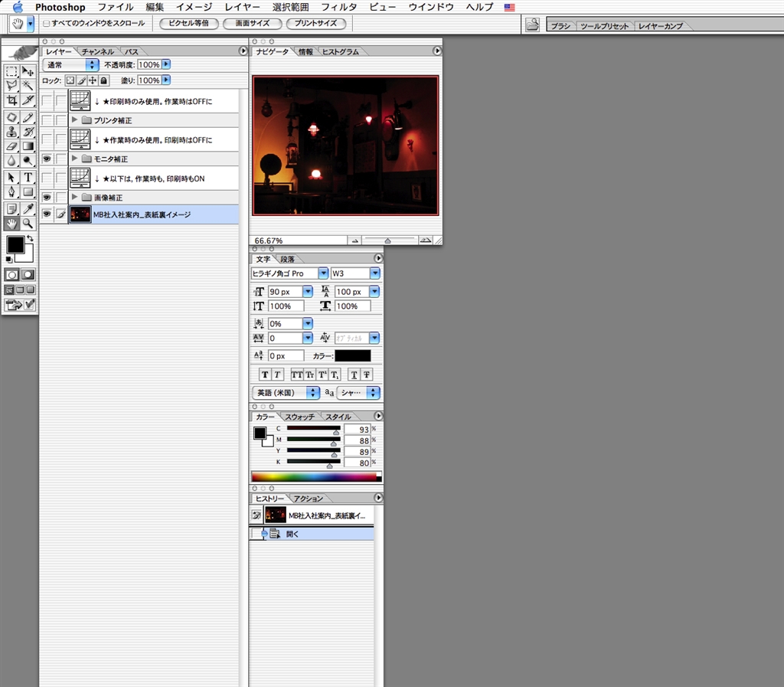This screenshot has height=687, width=784.
Task: Select the Magic Wand tool
Action: pyautogui.click(x=28, y=86)
